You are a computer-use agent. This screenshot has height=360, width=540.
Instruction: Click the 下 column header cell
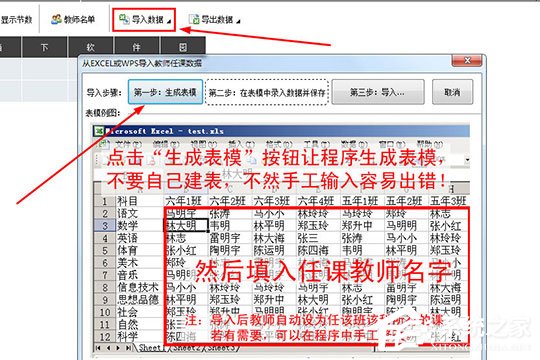click(x=44, y=47)
